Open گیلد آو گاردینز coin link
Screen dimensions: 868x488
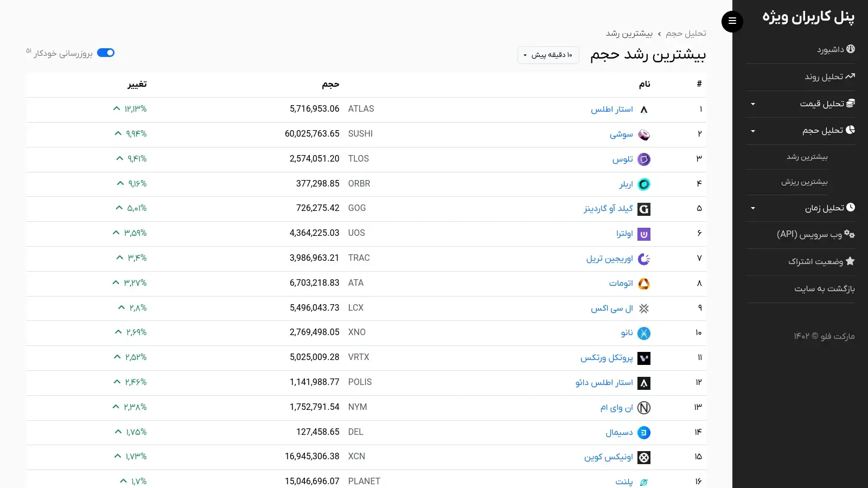tap(608, 209)
